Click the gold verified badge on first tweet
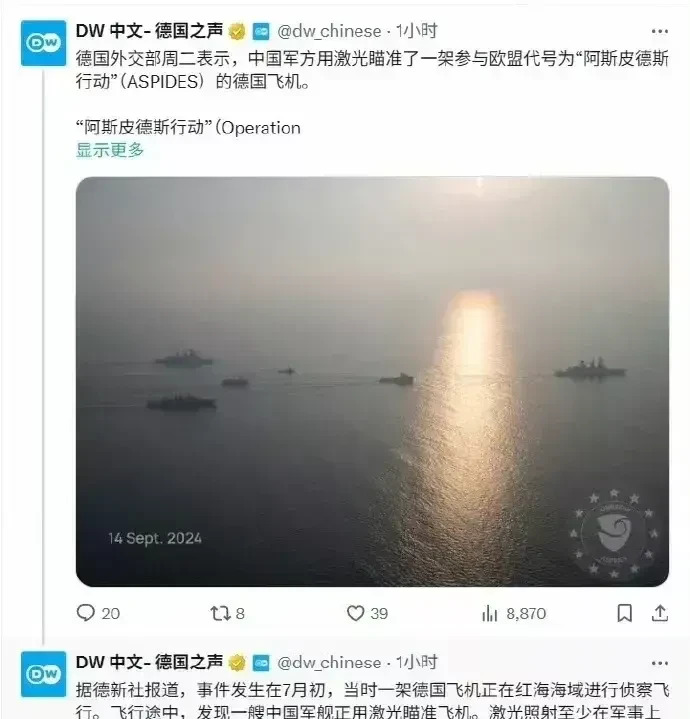The image size is (690, 719). pos(237,32)
